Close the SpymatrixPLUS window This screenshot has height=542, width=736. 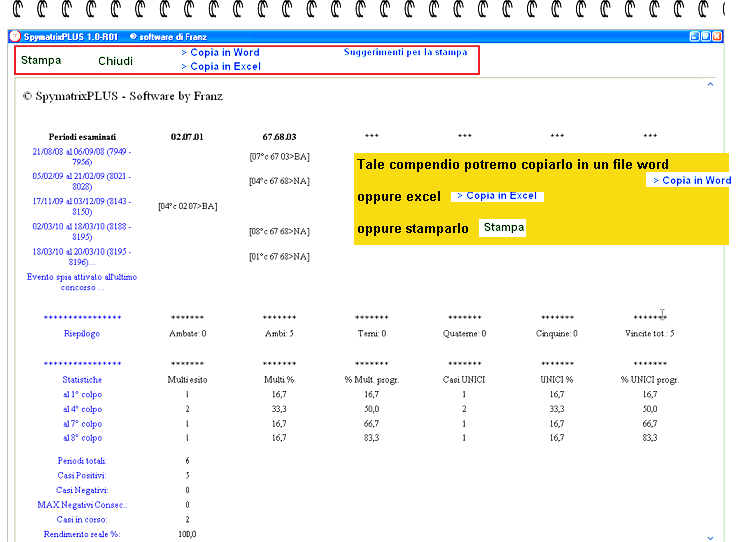717,36
